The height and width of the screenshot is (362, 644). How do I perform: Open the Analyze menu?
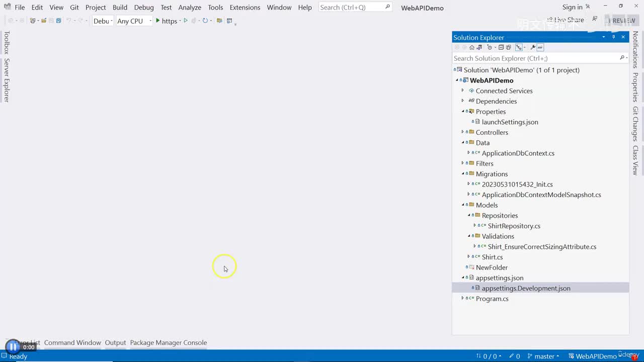click(x=190, y=8)
